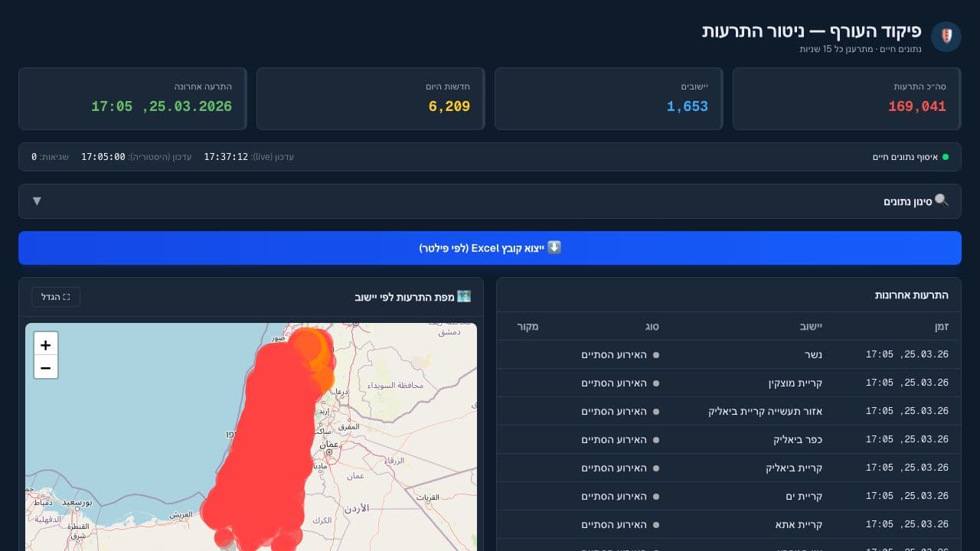
Task: Click the סהכ התרעות total counter card
Action: tap(847, 98)
